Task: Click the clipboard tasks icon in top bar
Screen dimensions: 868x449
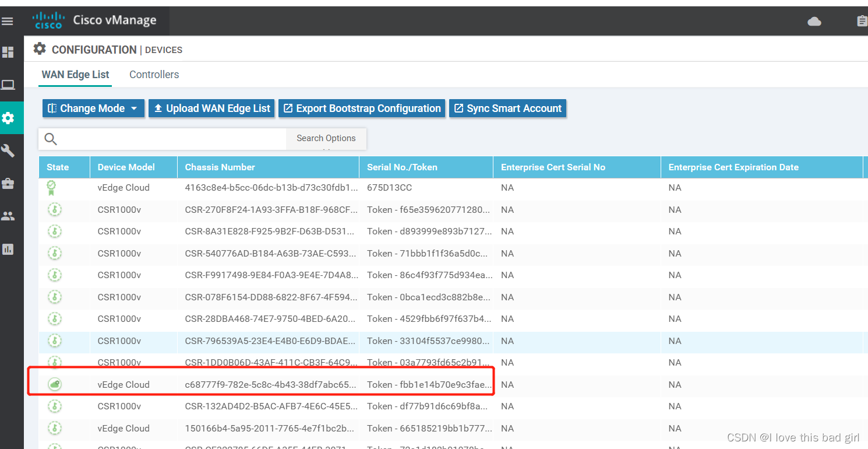Action: pyautogui.click(x=862, y=22)
